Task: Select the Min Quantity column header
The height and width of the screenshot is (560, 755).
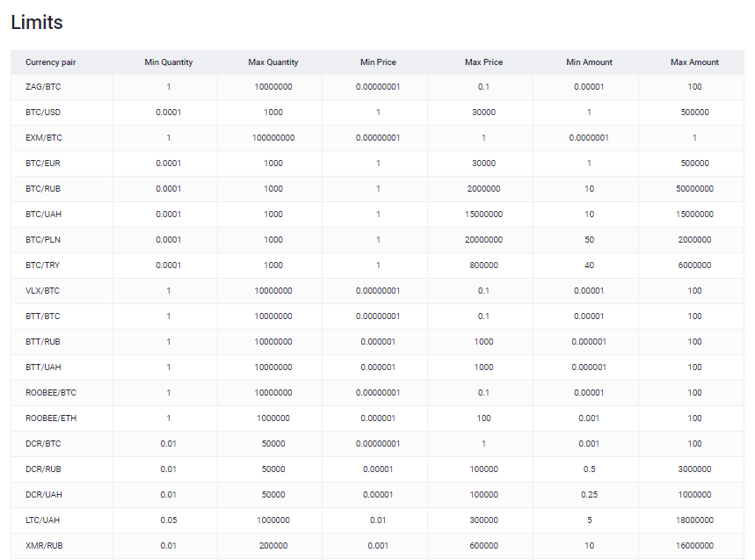Action: point(169,62)
